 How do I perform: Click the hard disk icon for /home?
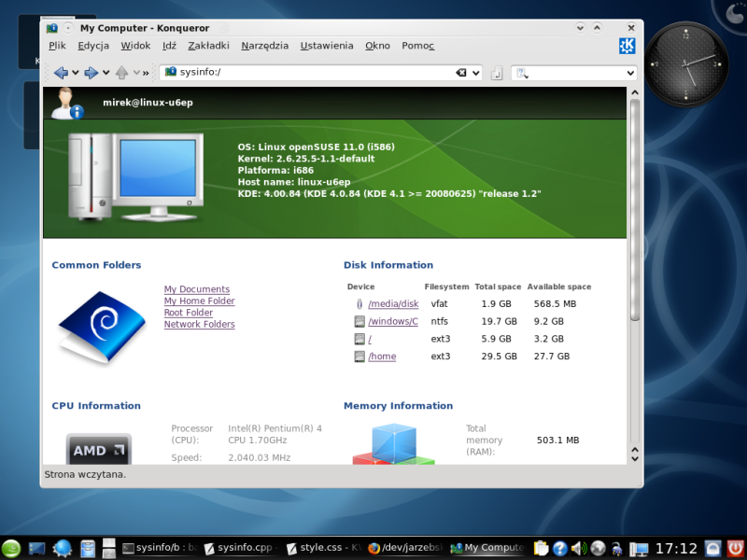point(359,357)
